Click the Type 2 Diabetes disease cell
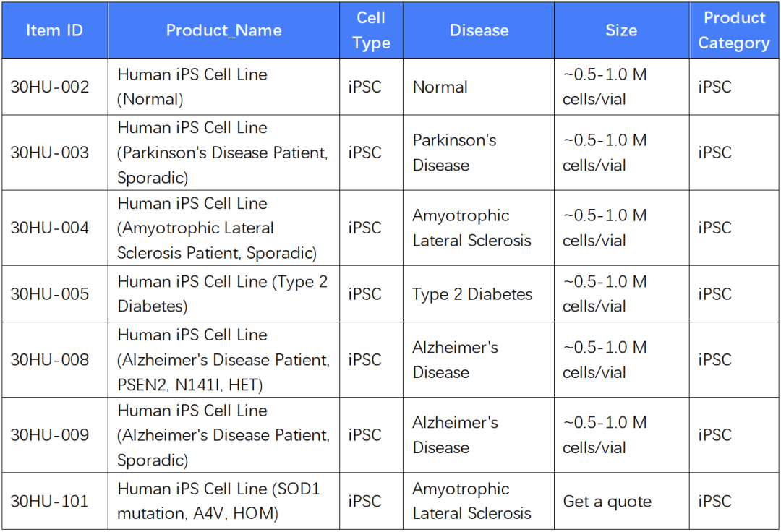 (472, 294)
